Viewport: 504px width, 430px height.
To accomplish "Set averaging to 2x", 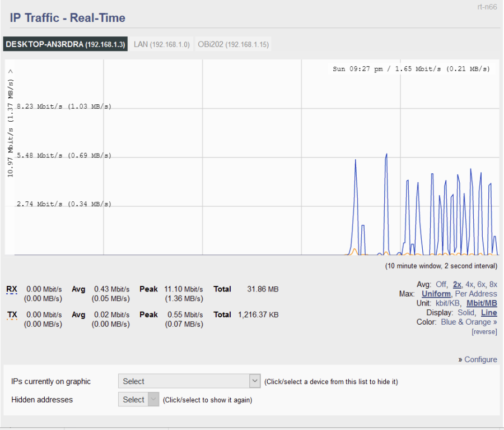I will pyautogui.click(x=457, y=284).
